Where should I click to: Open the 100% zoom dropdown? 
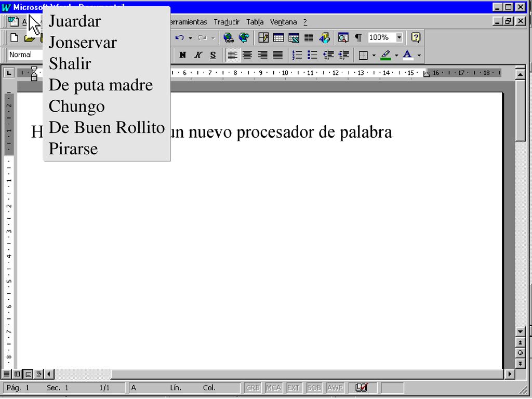[x=400, y=37]
